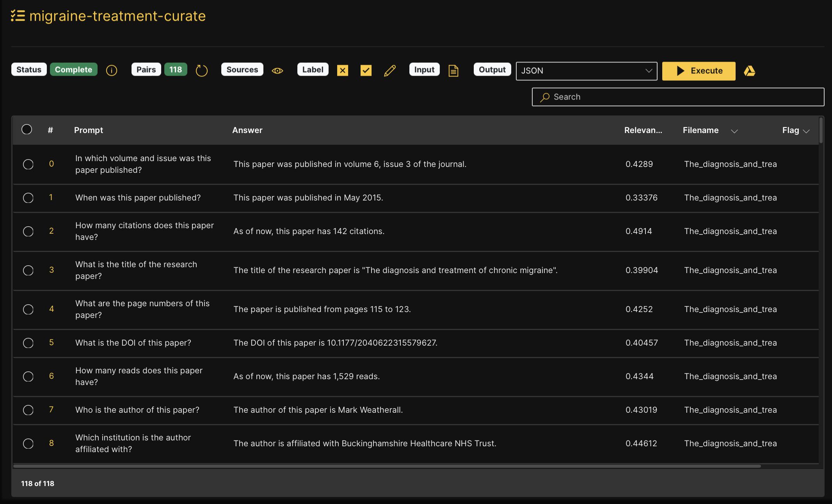Expand the Flag column dropdown

(807, 131)
